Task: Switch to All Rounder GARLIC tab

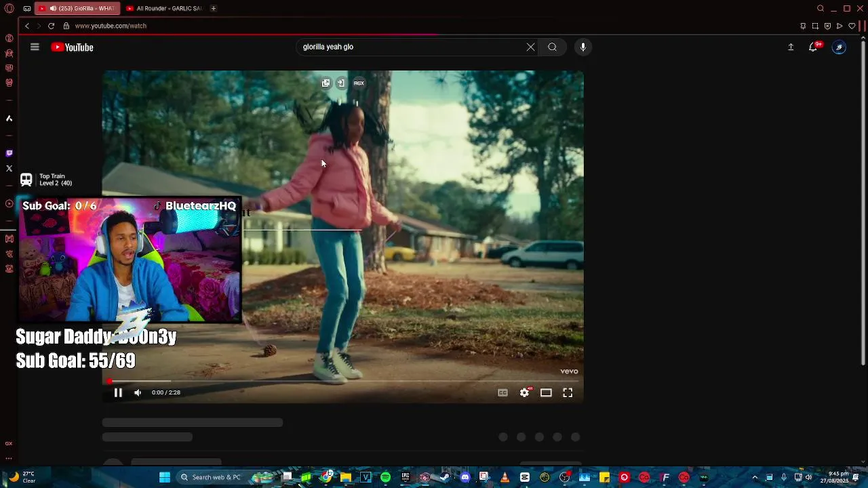Action: (x=164, y=8)
